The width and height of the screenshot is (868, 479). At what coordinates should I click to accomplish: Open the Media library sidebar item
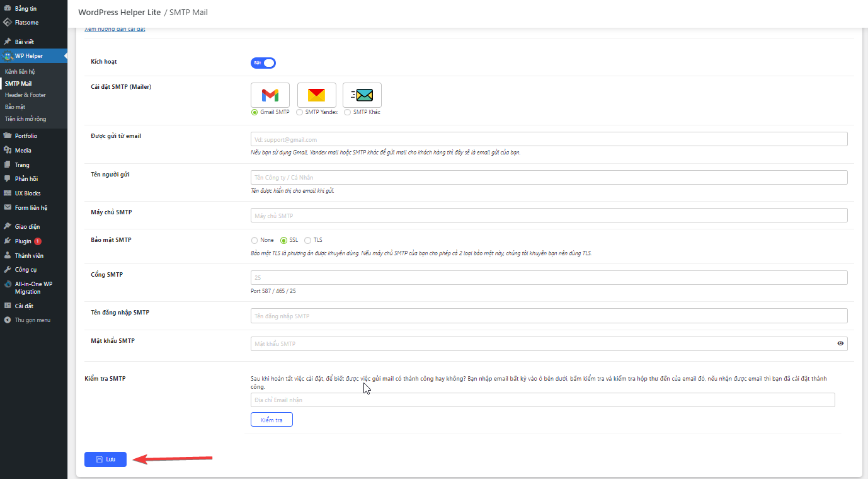[23, 151]
